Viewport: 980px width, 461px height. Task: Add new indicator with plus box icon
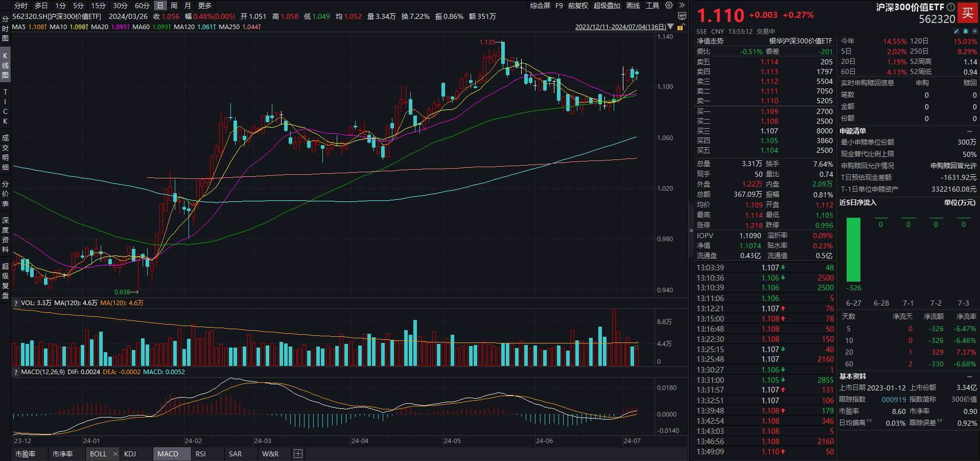(x=298, y=454)
